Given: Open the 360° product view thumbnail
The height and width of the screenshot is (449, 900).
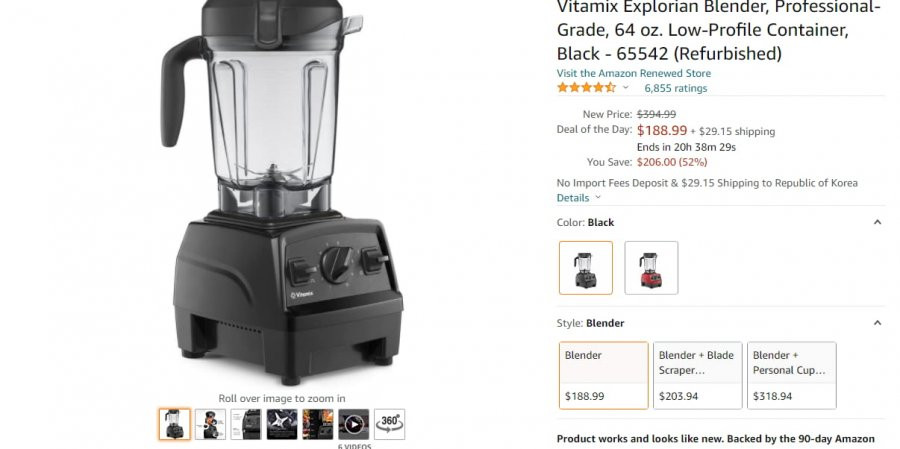Looking at the screenshot, I should [x=389, y=424].
